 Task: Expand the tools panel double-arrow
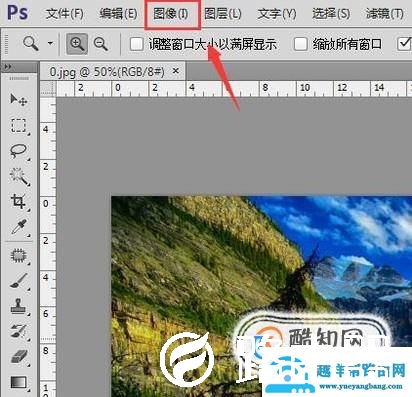(8, 67)
